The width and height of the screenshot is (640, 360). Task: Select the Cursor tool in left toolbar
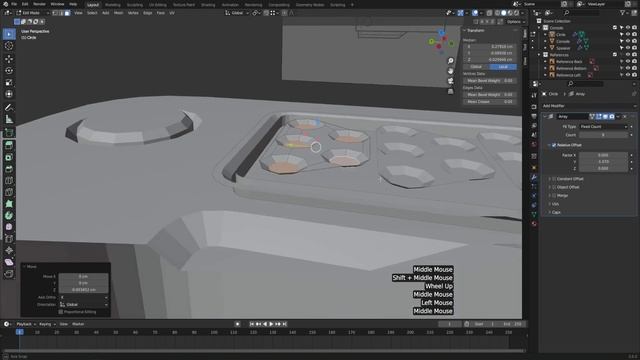click(x=9, y=46)
